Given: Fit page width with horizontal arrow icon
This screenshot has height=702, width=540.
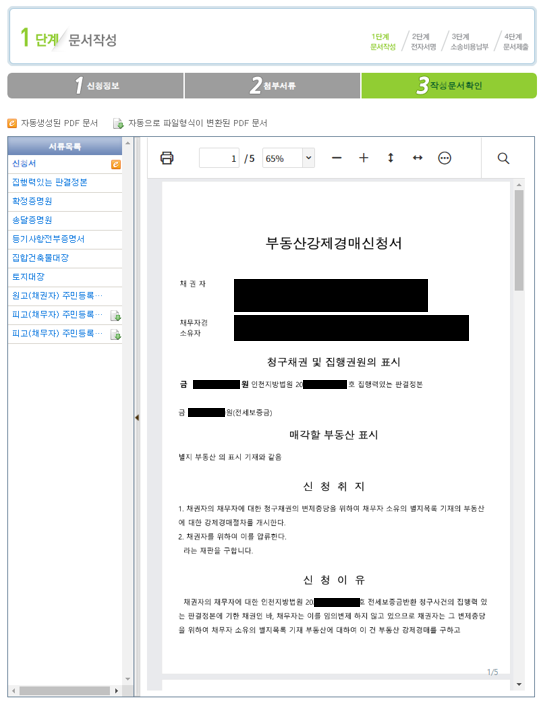Looking at the screenshot, I should pyautogui.click(x=417, y=158).
